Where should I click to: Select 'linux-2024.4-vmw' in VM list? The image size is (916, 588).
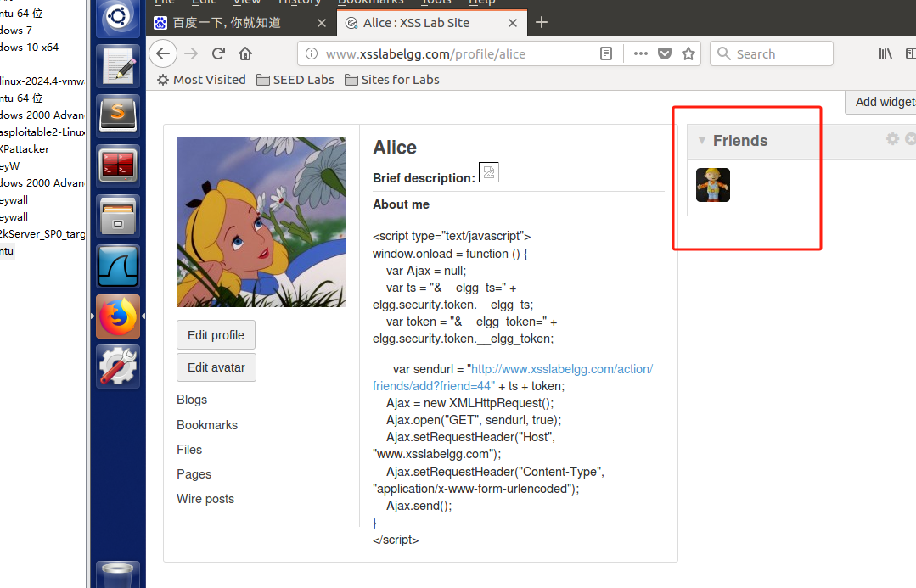42,81
